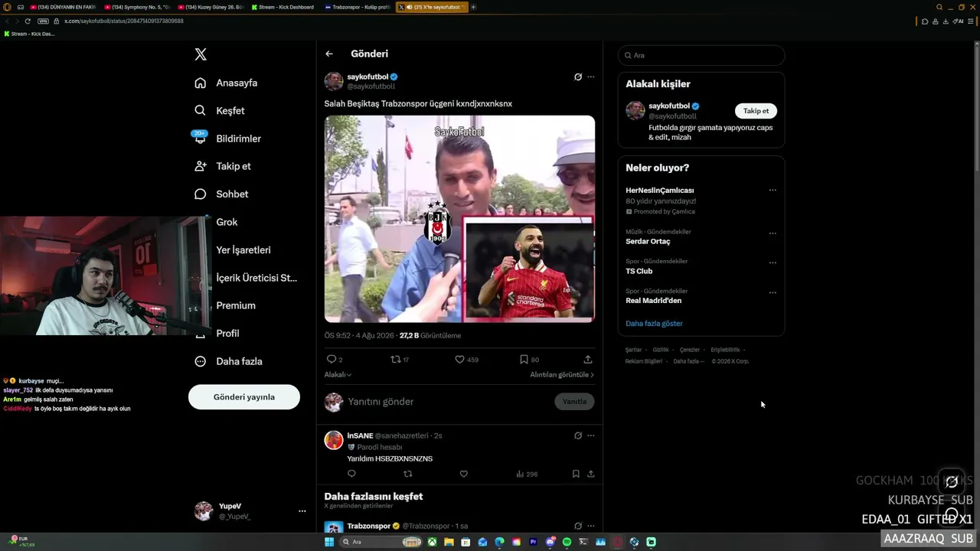Open the Windows Start menu
The width and height of the screenshot is (980, 551).
point(329,542)
